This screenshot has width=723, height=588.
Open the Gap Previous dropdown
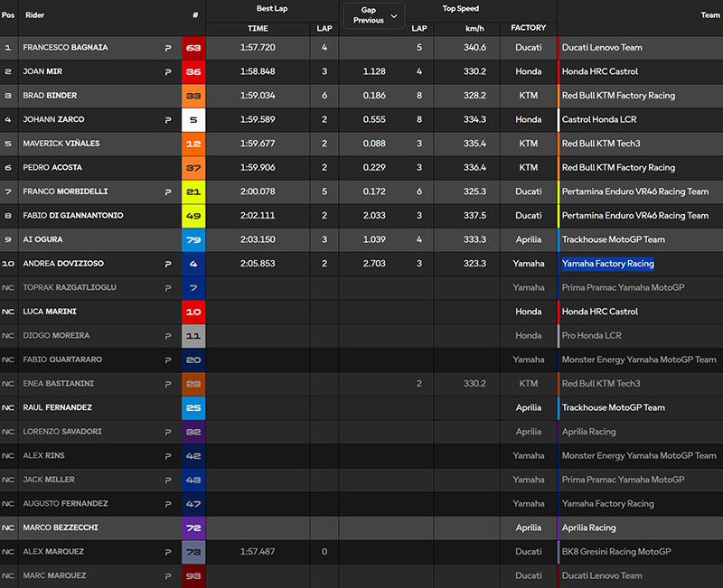(371, 15)
